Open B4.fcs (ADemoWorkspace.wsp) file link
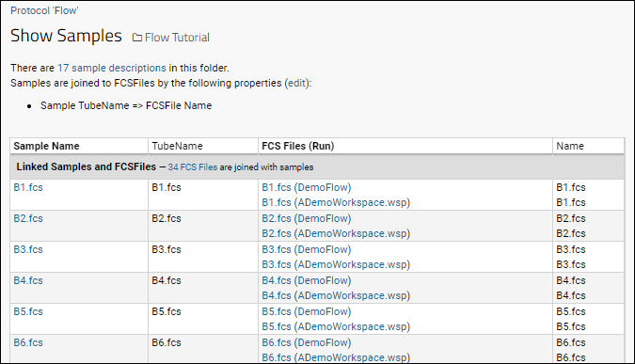635x364 pixels. click(336, 295)
